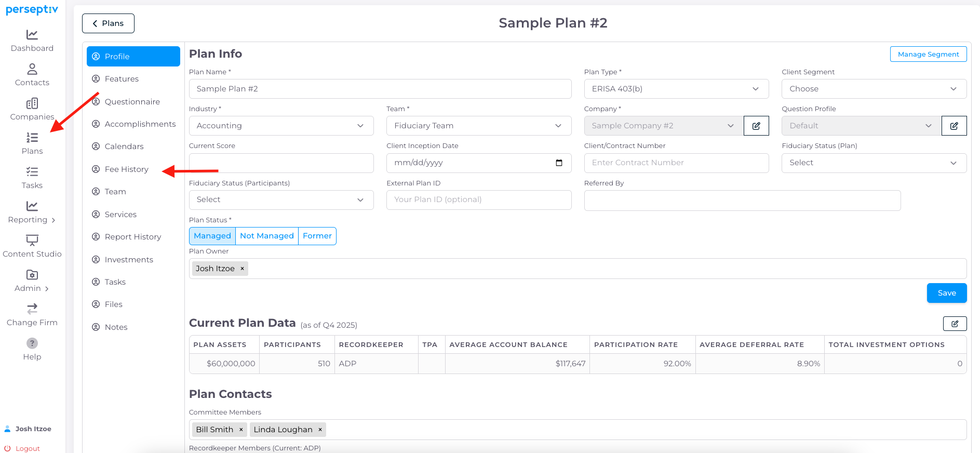Select the Report History tab
This screenshot has width=980, height=453.
[133, 237]
